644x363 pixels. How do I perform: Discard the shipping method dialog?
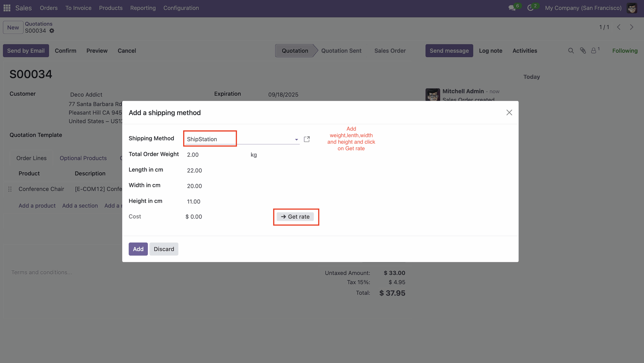tap(164, 249)
